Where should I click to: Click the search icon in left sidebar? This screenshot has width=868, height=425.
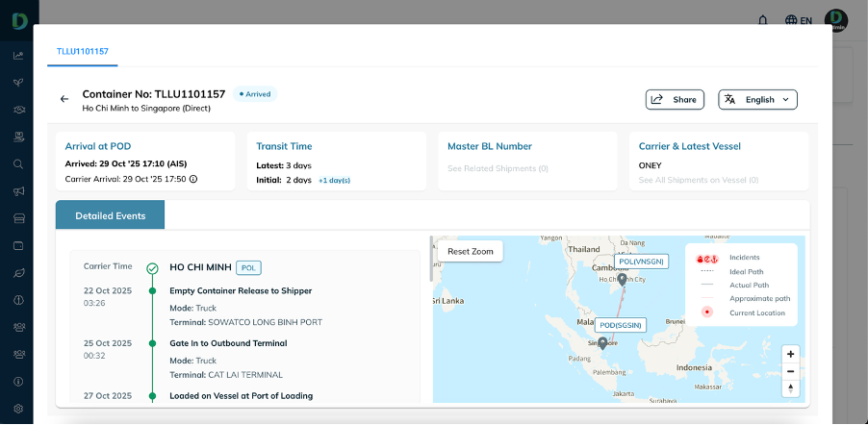(x=18, y=163)
